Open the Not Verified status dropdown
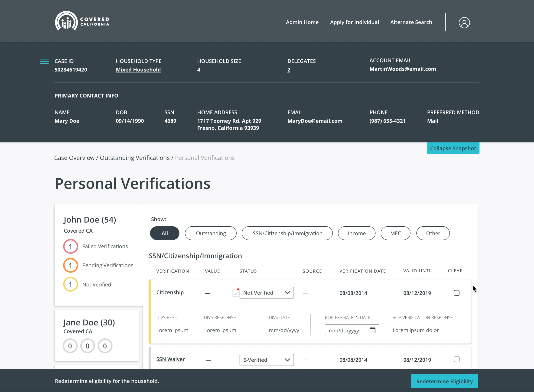534x392 pixels. coord(266,292)
